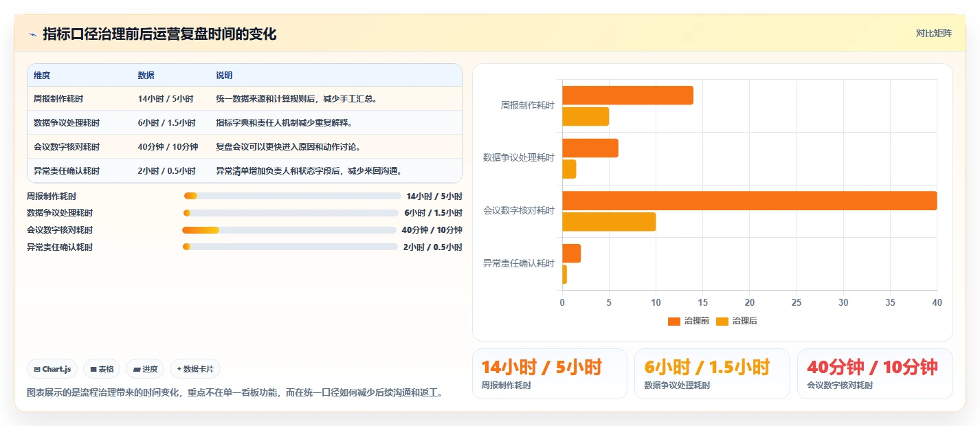This screenshot has width=980, height=426.
Task: Click the 数据争议处理耗时 progress bar
Action: [291, 213]
